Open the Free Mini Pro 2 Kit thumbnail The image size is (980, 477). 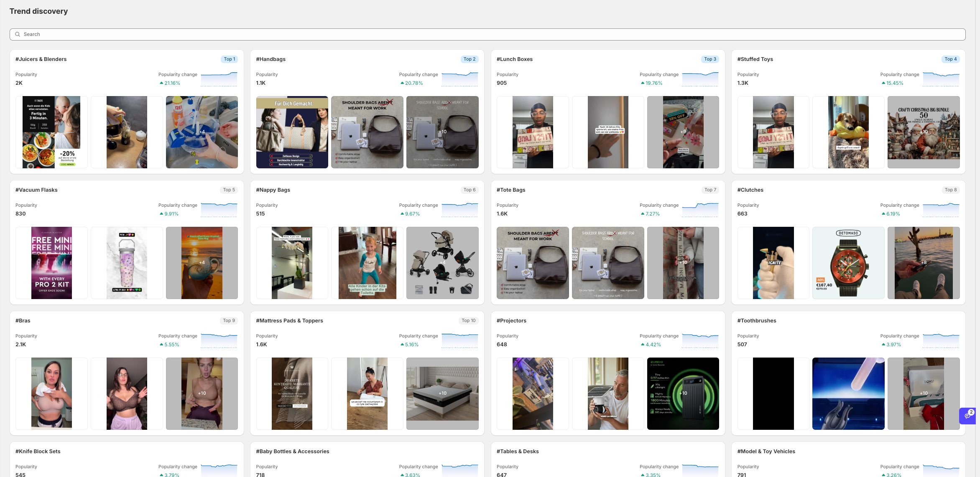(51, 263)
